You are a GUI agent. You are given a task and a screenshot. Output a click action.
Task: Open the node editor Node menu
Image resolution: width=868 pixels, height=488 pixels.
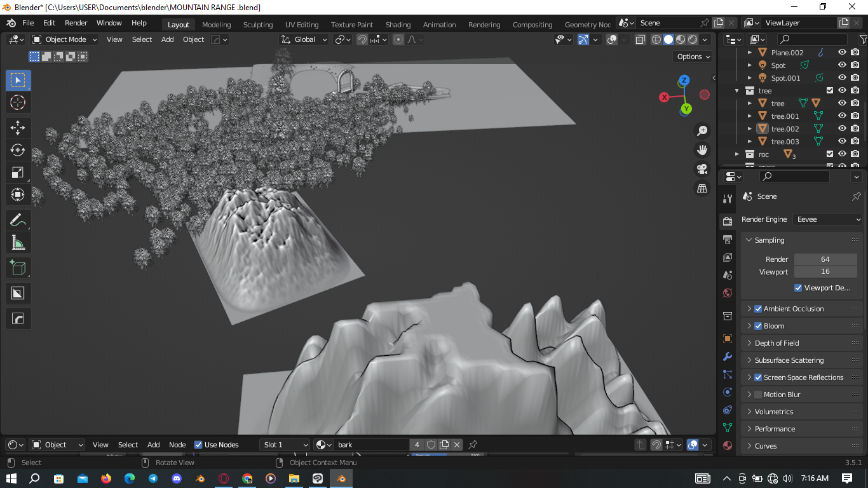[177, 445]
